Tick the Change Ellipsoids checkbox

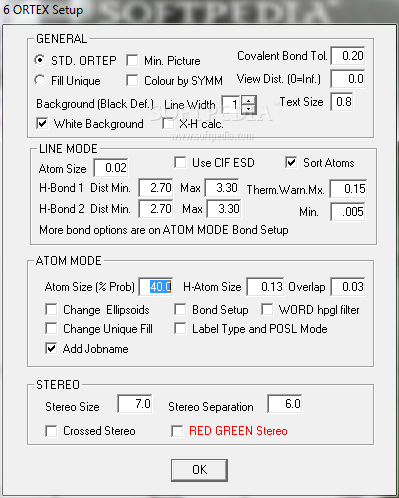pyautogui.click(x=51, y=309)
